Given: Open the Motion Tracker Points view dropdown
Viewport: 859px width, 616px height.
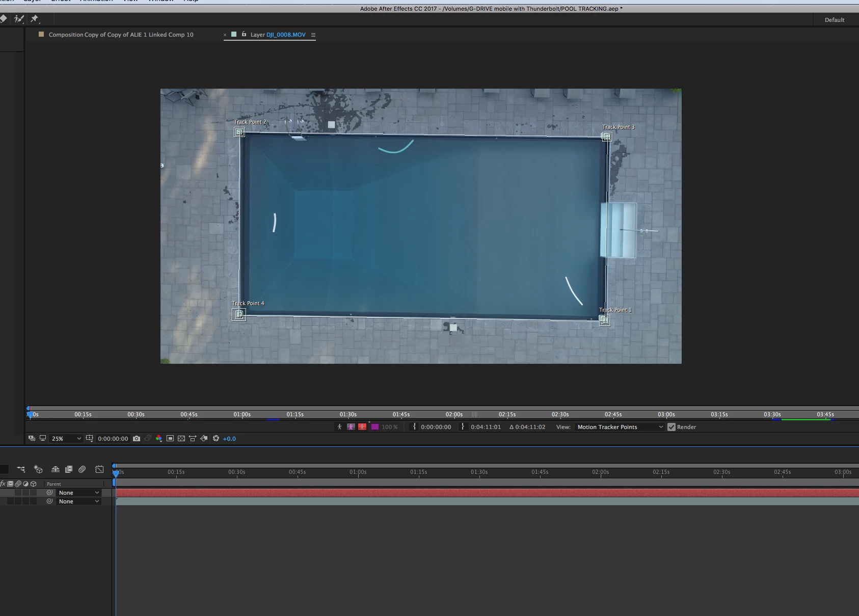Looking at the screenshot, I should [x=620, y=427].
